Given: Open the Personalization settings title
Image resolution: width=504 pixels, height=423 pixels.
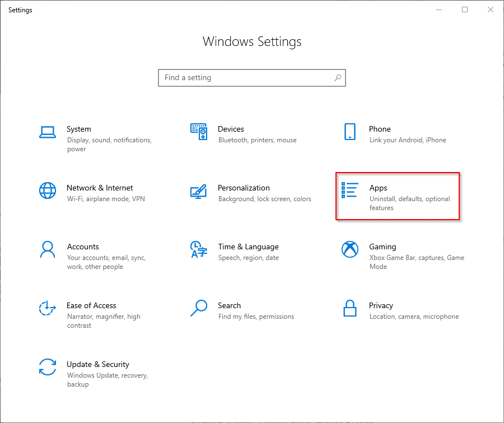Looking at the screenshot, I should (x=244, y=188).
